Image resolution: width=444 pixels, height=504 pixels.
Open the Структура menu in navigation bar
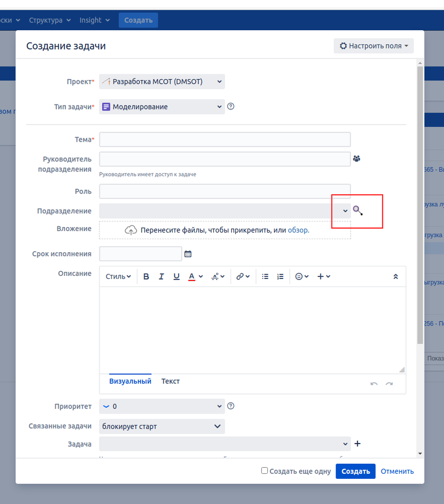50,20
